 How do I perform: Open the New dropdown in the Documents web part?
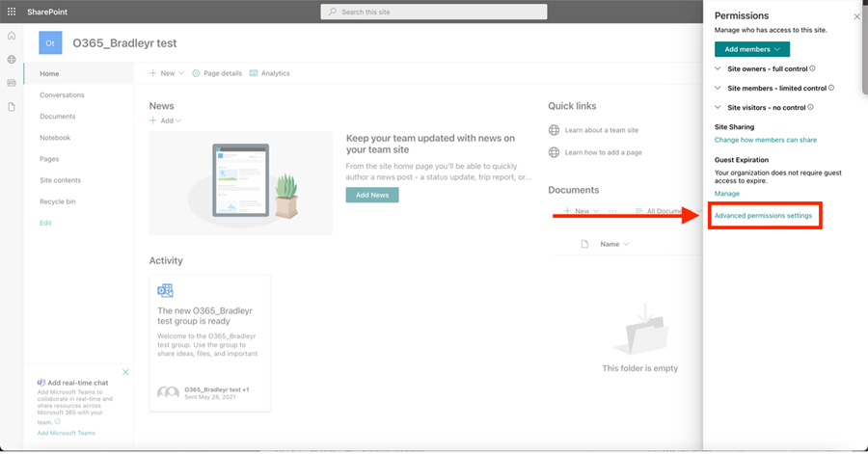point(582,211)
